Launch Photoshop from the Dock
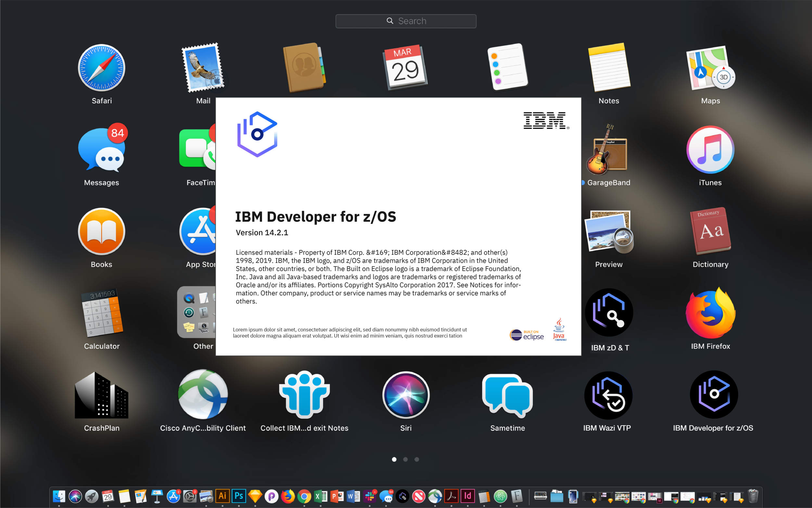 [x=239, y=496]
